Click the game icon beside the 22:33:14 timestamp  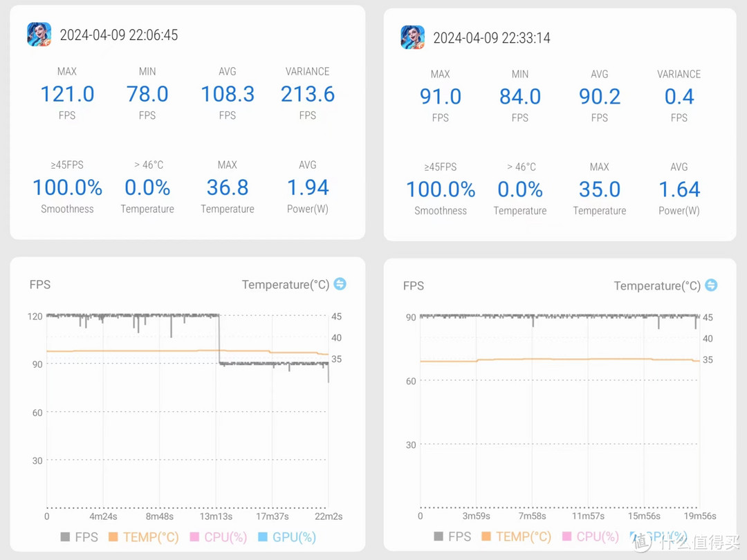tap(413, 37)
